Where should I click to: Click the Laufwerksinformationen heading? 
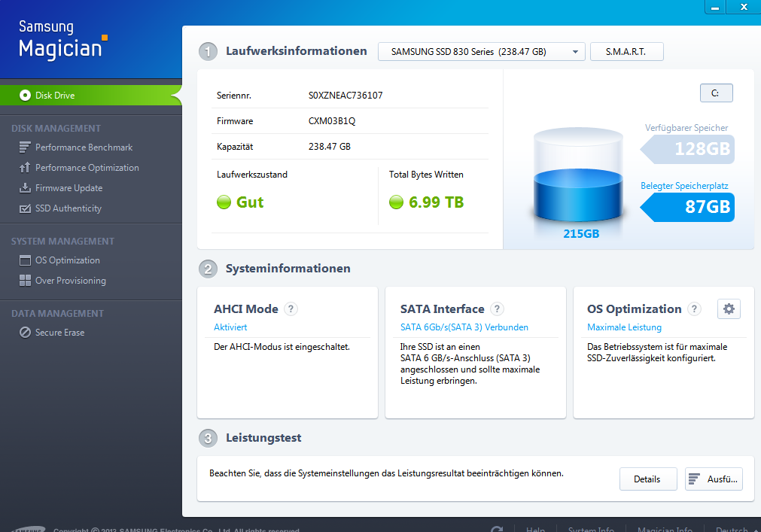click(x=296, y=51)
